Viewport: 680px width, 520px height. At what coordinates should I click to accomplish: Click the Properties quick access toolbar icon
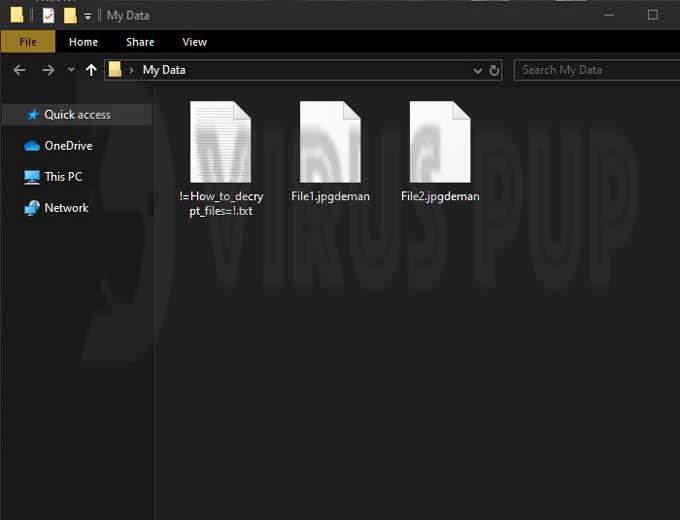(x=49, y=16)
